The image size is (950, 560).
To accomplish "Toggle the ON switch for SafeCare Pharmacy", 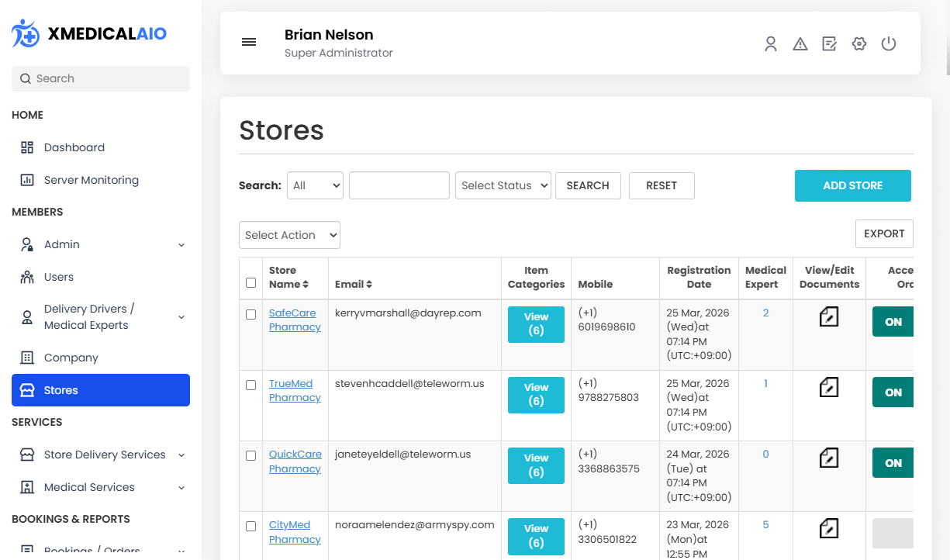I will tap(893, 322).
